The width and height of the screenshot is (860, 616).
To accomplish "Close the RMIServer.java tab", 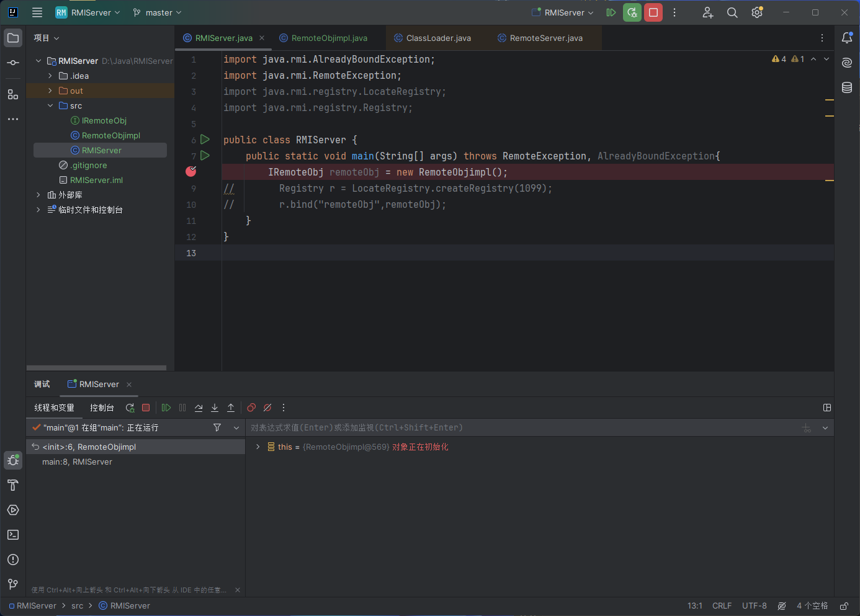I will pyautogui.click(x=262, y=38).
